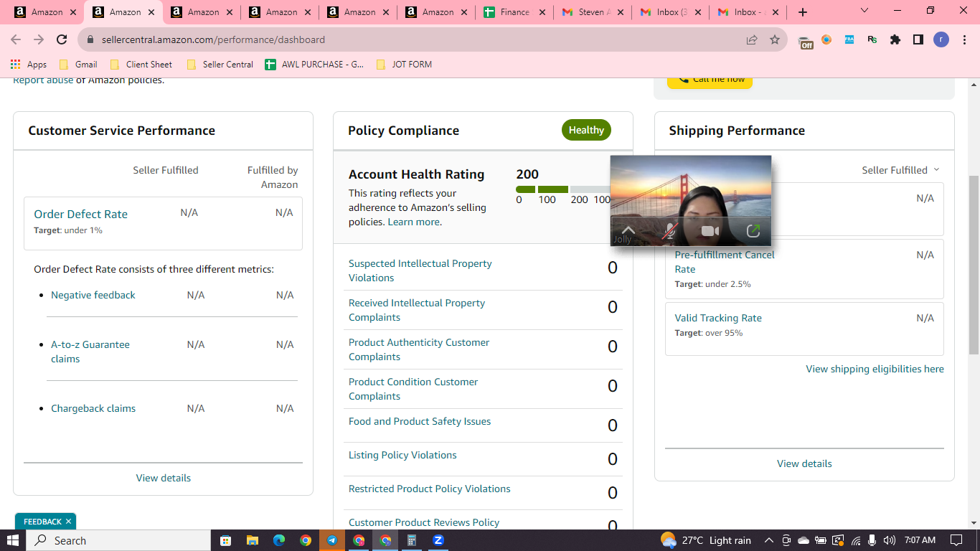This screenshot has height=551, width=980.
Task: Open Food and Product Safety Issues
Action: [420, 421]
